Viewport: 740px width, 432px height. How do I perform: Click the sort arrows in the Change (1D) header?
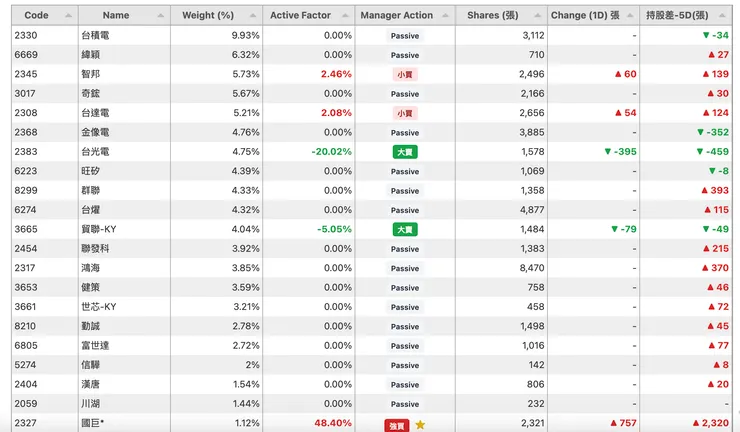pyautogui.click(x=629, y=16)
